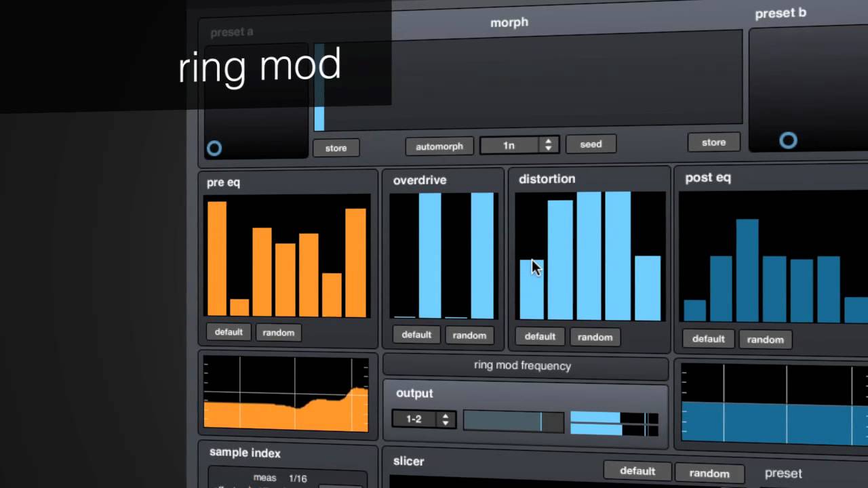Click the store button under preset a

click(336, 148)
